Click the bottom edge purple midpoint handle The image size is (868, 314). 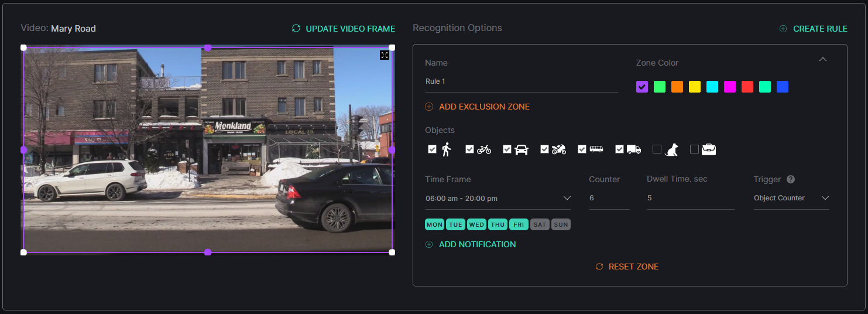(208, 252)
